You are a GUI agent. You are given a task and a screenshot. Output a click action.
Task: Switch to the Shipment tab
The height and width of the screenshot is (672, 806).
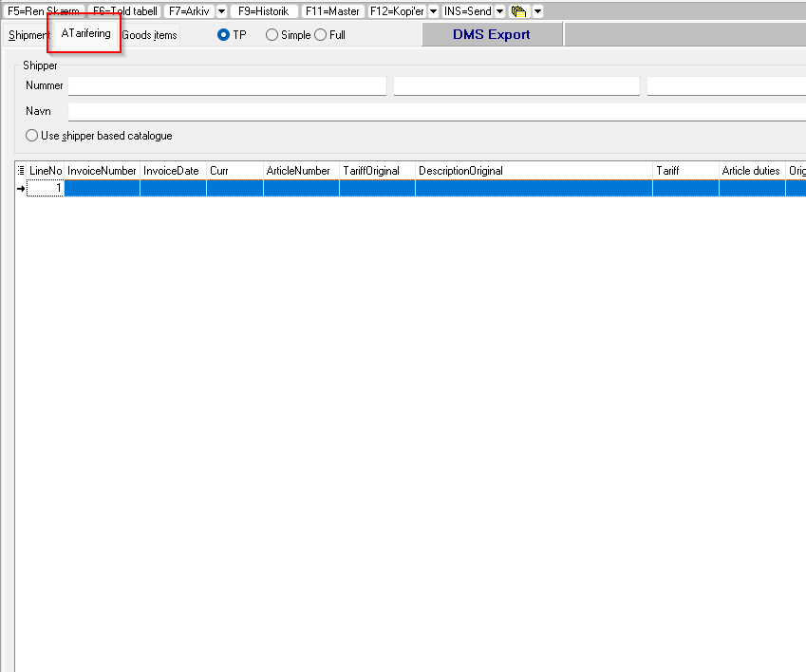28,35
